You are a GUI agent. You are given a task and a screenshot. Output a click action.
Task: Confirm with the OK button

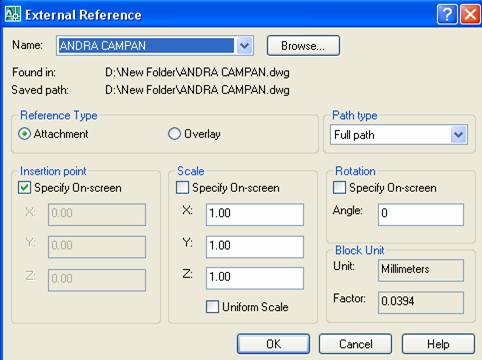pos(273,344)
